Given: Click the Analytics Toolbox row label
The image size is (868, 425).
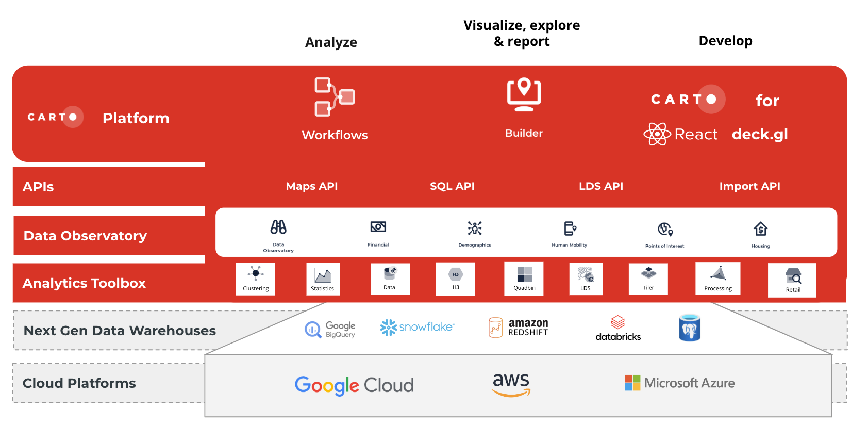Looking at the screenshot, I should click(84, 283).
